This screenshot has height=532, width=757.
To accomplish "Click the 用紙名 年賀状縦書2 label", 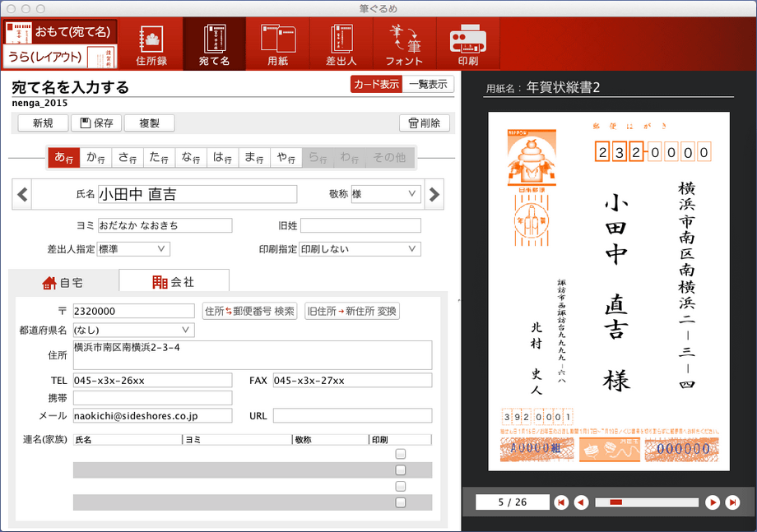I will (543, 87).
